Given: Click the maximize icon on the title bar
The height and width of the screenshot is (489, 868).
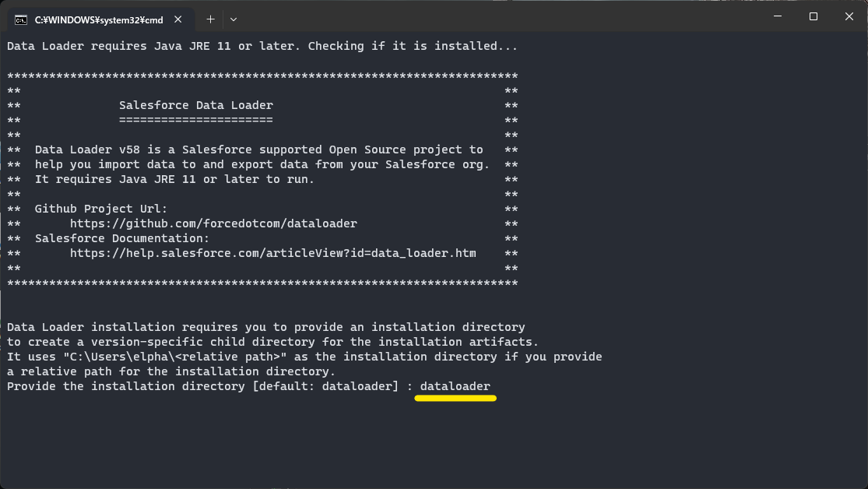Looking at the screenshot, I should click(x=813, y=16).
